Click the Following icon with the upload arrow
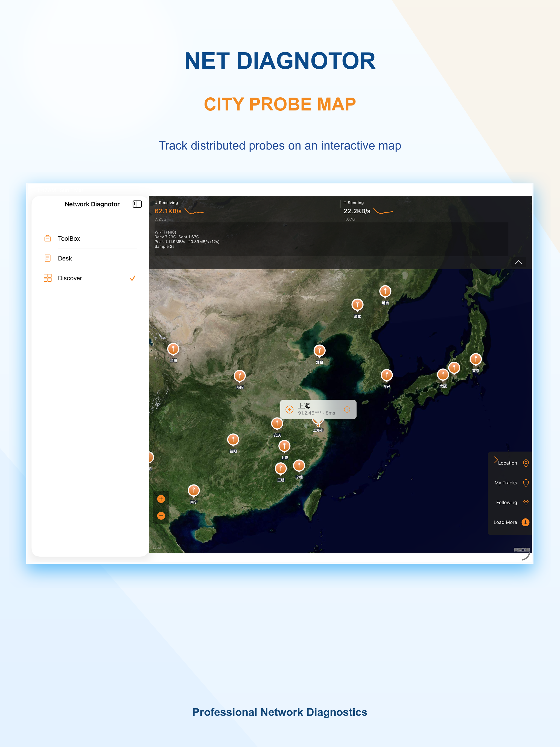The height and width of the screenshot is (747, 560). (x=526, y=503)
